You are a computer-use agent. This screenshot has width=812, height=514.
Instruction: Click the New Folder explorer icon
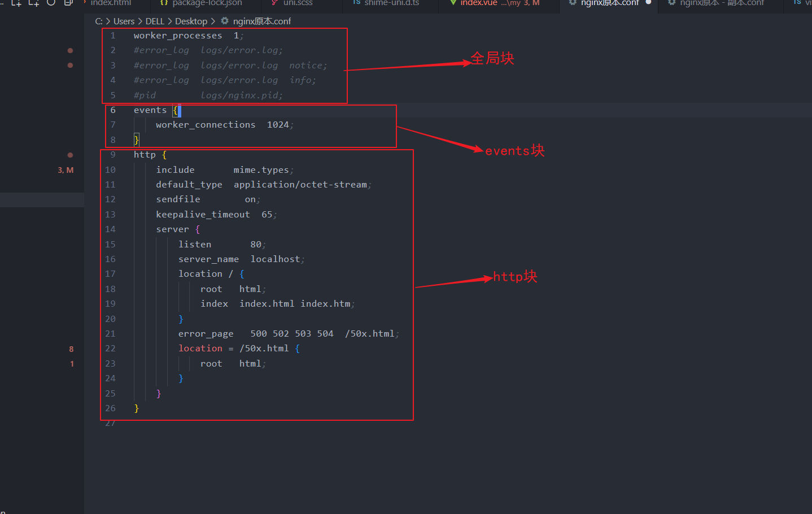(34, 3)
